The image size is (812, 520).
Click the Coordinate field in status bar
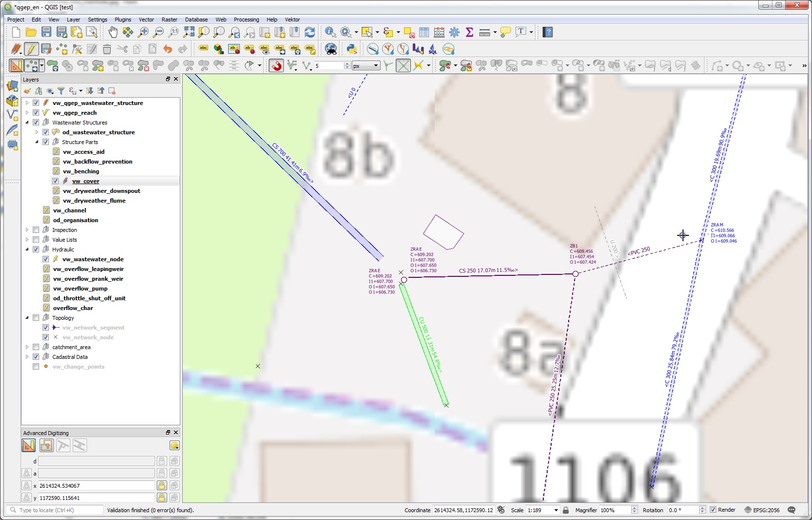coord(464,510)
